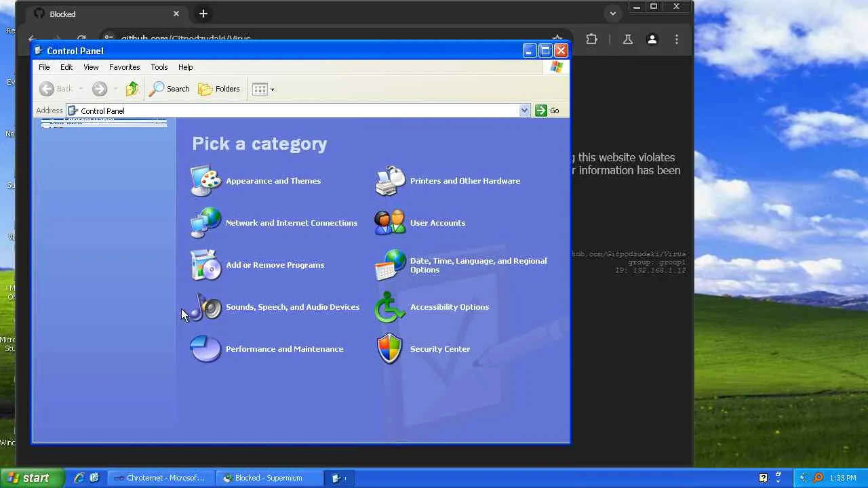Expand the Forward button history dropdown
The image size is (868, 488).
[x=115, y=89]
